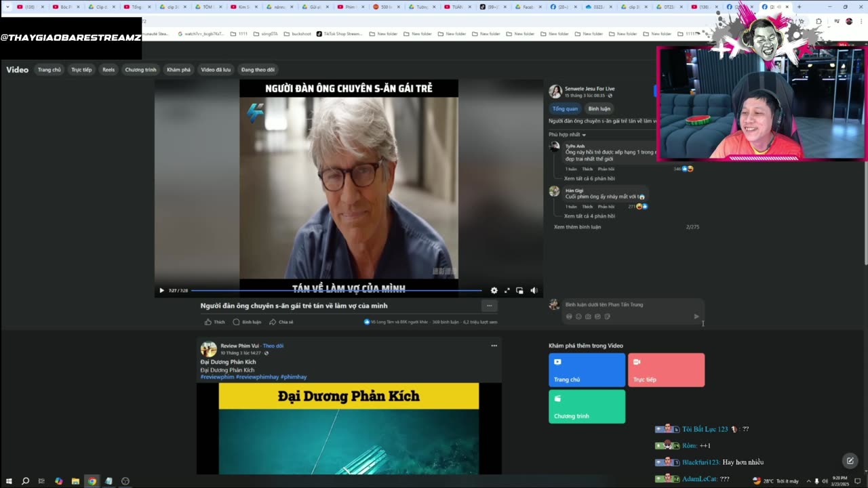Viewport: 868px width, 488px height.
Task: Reply to TyPn Anh's comment
Action: click(606, 169)
